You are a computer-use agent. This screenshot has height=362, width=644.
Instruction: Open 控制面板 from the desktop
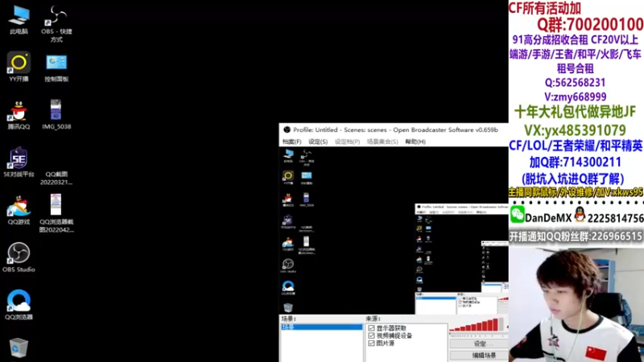56,68
